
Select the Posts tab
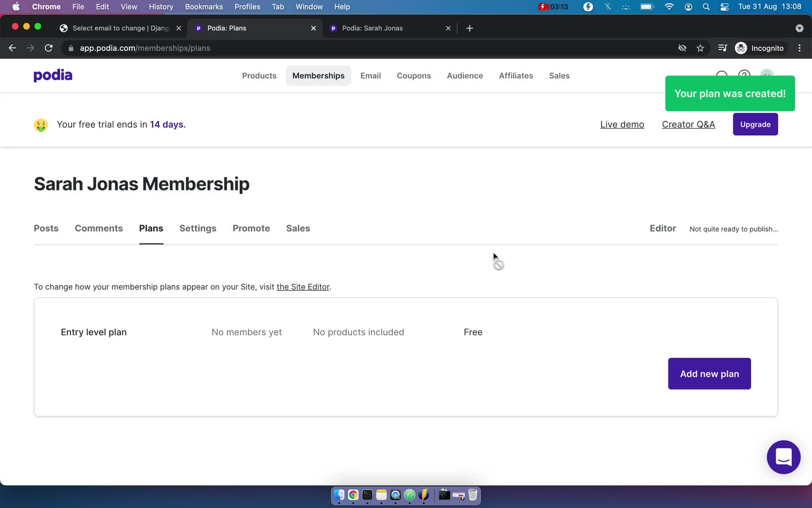point(46,228)
